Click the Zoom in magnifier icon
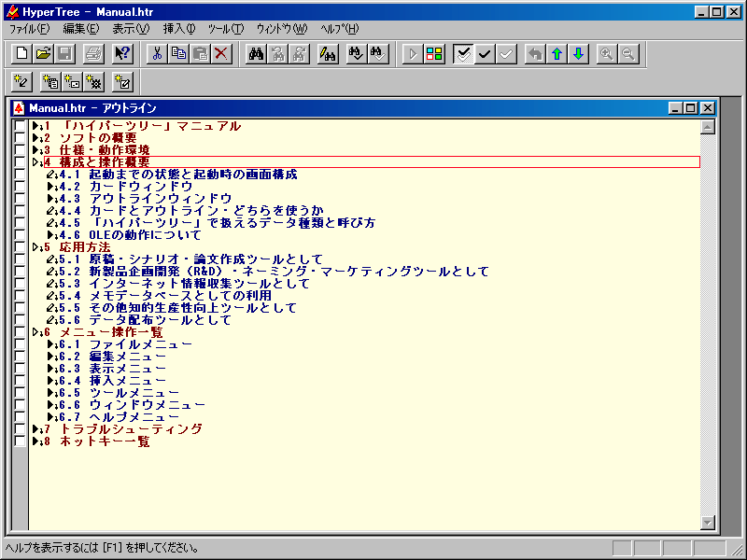 tap(607, 54)
